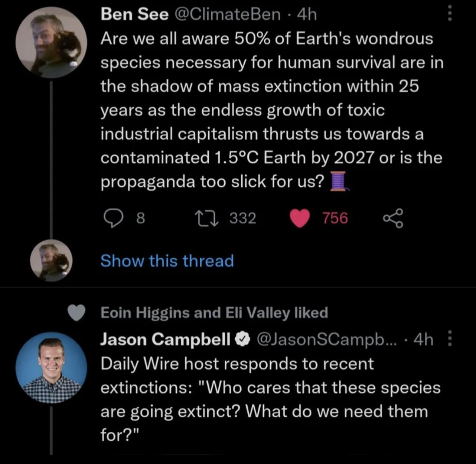Open more options on Jason Campbell's tweet
This screenshot has width=476, height=464.
(x=450, y=339)
